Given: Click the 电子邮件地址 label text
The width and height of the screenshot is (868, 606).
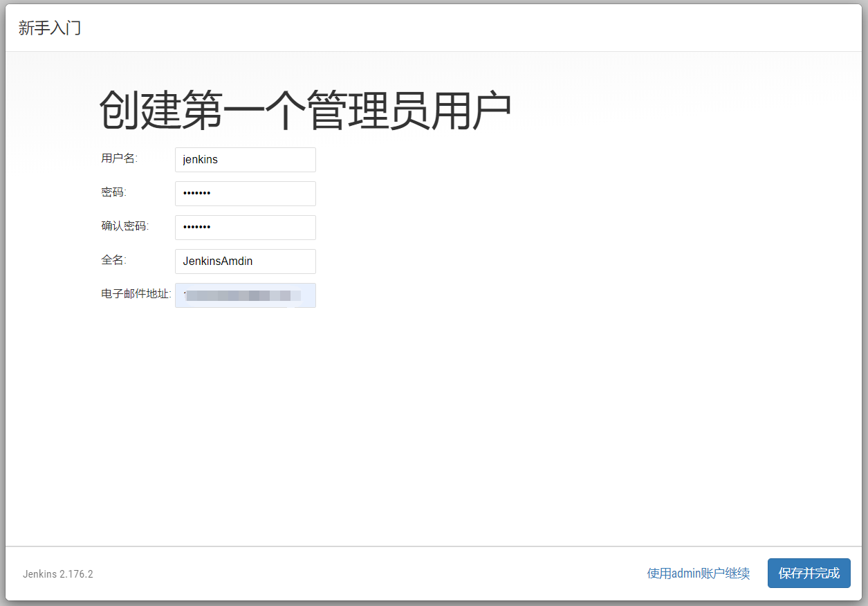Looking at the screenshot, I should pos(134,292).
